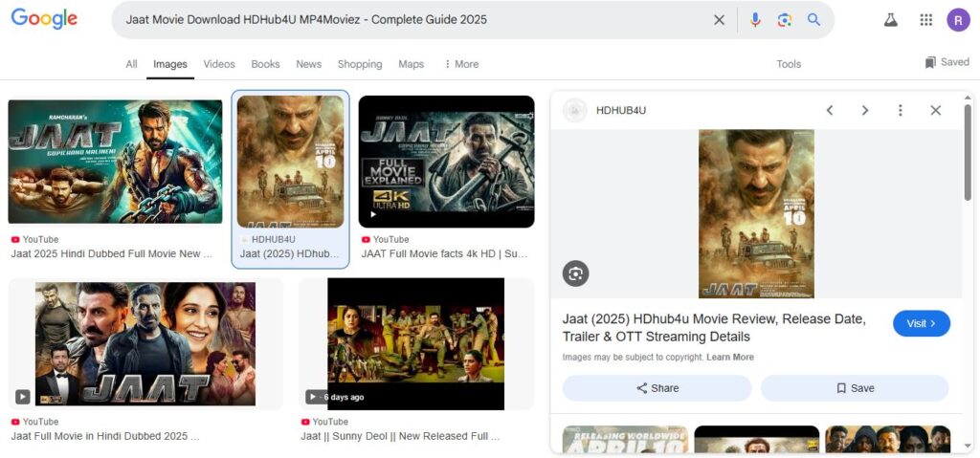Open the middle related image thumbnail
The image size is (980, 458).
[756, 439]
